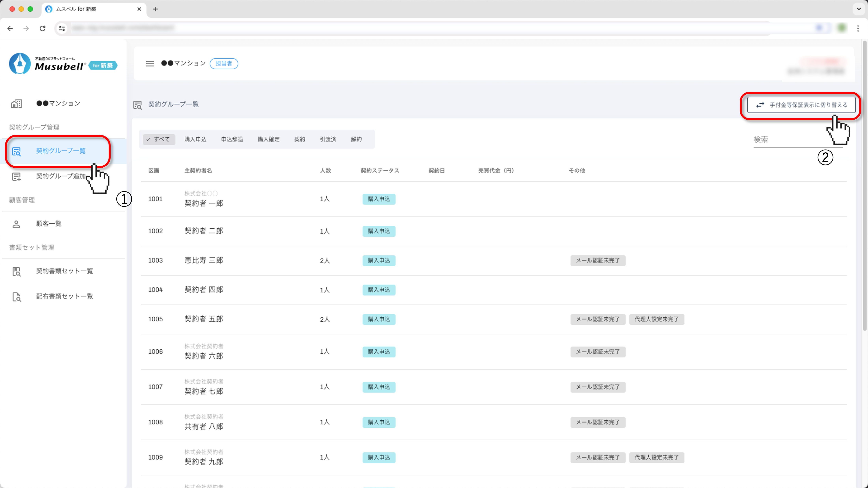The height and width of the screenshot is (488, 868).
Task: Click the building icon beside ●●マンション
Action: 16,103
